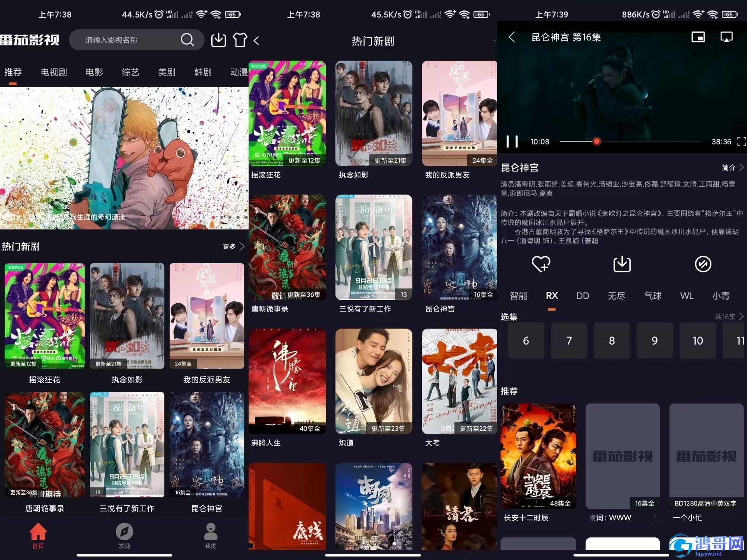
Task: Toggle fullscreen on the video player
Action: pyautogui.click(x=741, y=142)
